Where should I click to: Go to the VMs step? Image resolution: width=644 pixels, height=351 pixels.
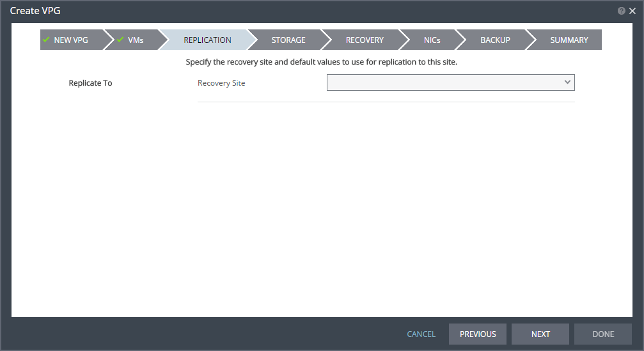tap(136, 40)
